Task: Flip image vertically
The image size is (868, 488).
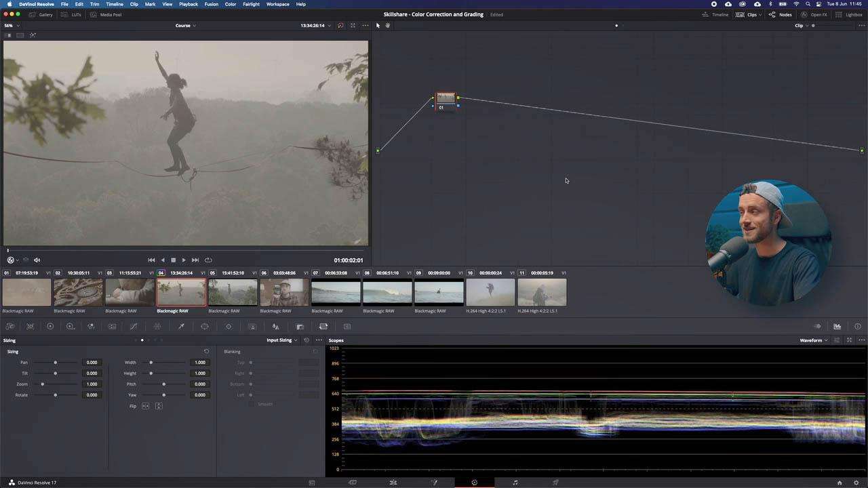Action: click(159, 406)
